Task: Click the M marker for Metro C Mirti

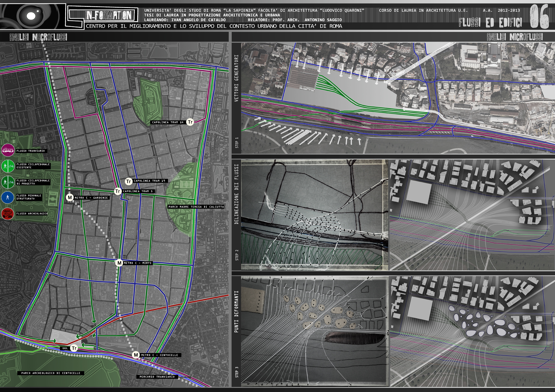Action: pyautogui.click(x=119, y=263)
